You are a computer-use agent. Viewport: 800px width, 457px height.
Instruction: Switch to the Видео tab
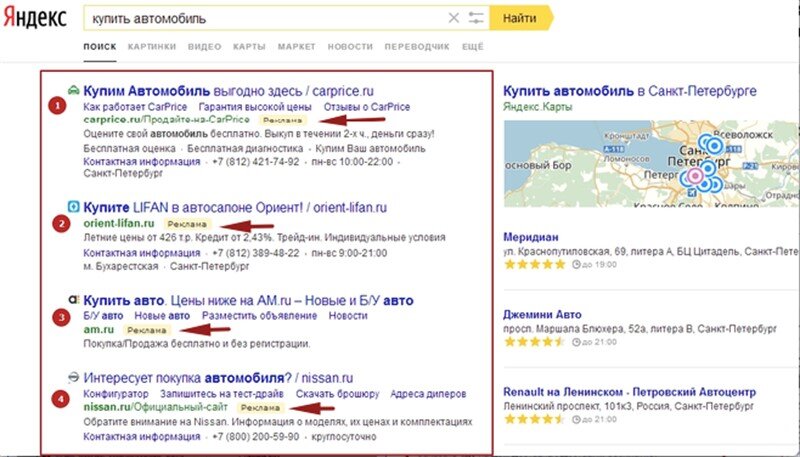[205, 46]
